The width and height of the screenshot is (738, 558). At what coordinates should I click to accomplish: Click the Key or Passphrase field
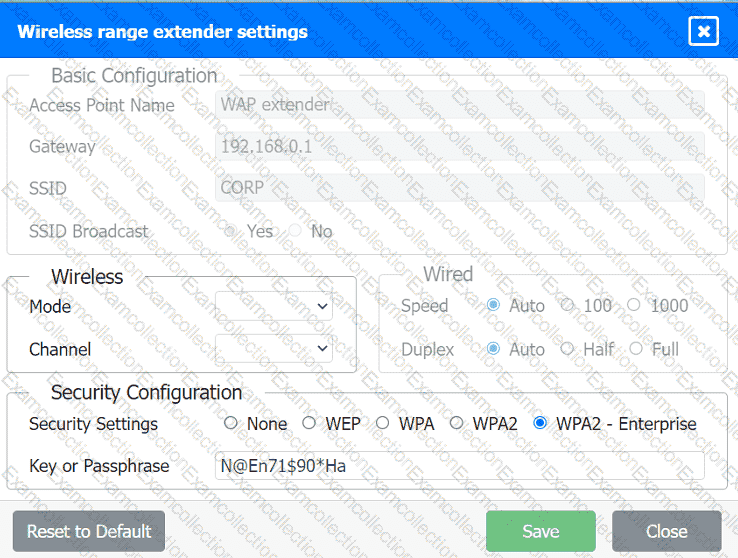[459, 466]
